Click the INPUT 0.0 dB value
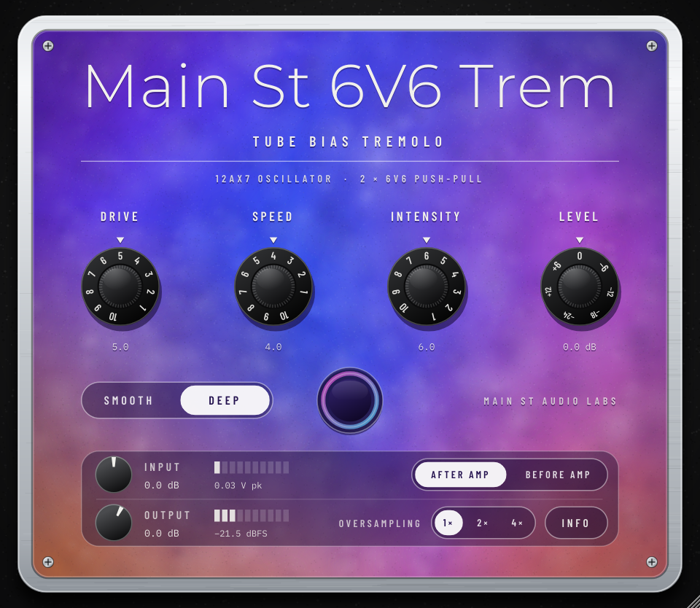 click(x=162, y=486)
